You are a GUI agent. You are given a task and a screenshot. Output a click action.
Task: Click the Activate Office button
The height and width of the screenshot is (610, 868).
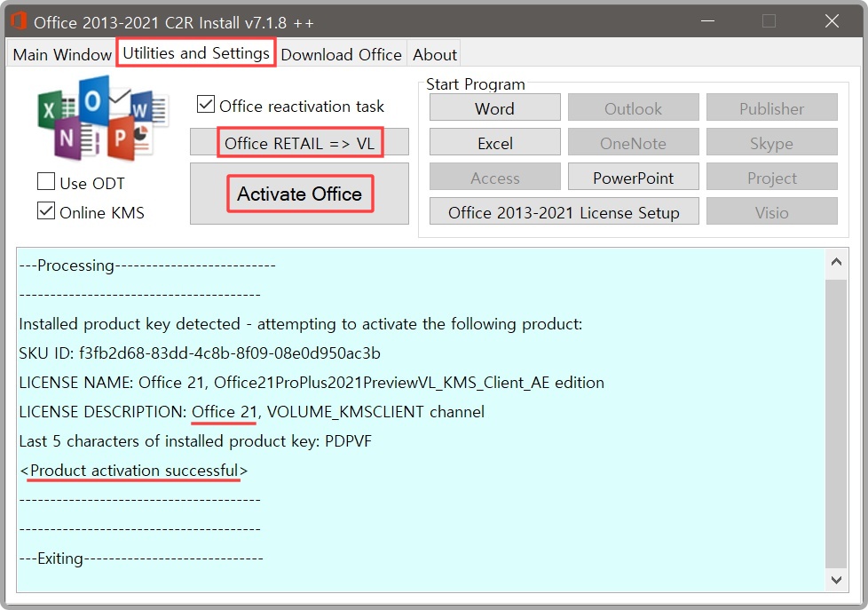pyautogui.click(x=299, y=194)
